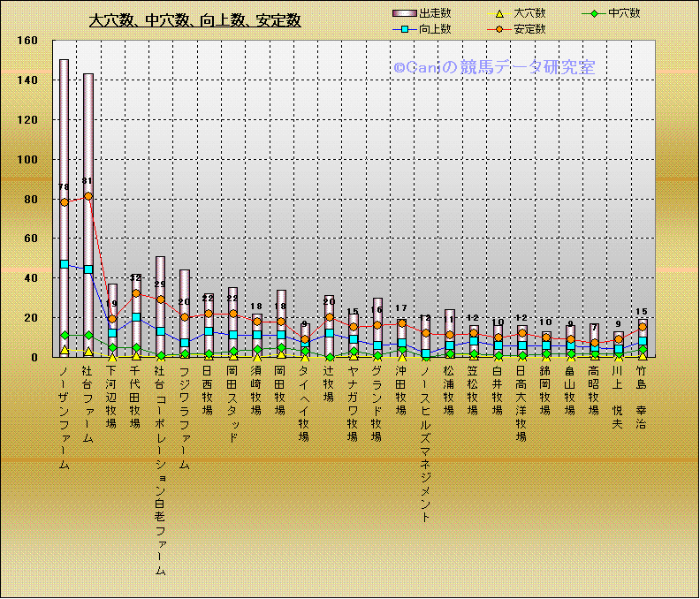Click the ©Gamiの競馬データ研究室 watermark text
The height and width of the screenshot is (599, 700).
[494, 66]
